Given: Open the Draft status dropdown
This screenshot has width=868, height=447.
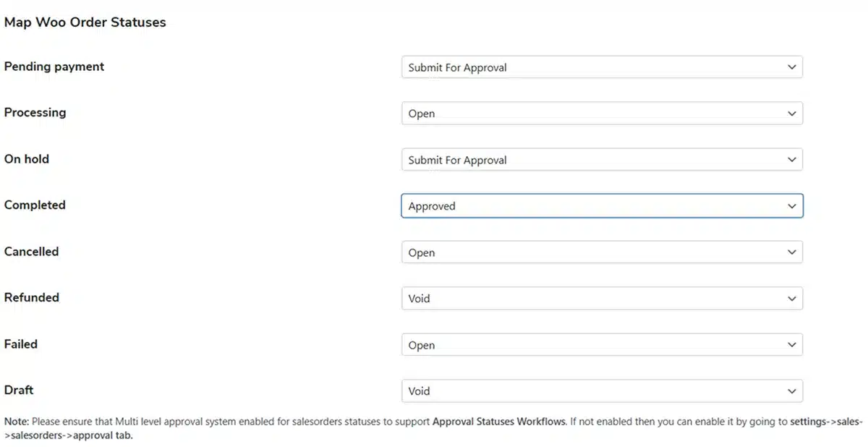Looking at the screenshot, I should 602,391.
